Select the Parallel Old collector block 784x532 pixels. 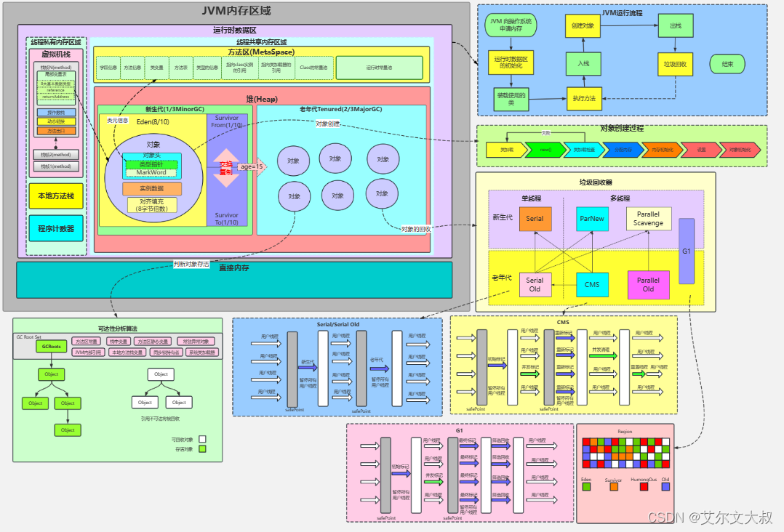click(649, 284)
